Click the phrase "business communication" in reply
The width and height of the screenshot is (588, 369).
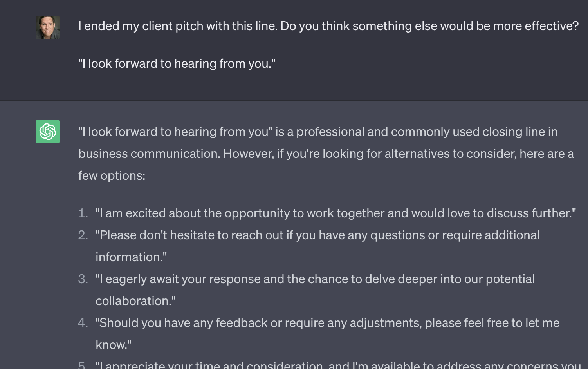[149, 154]
